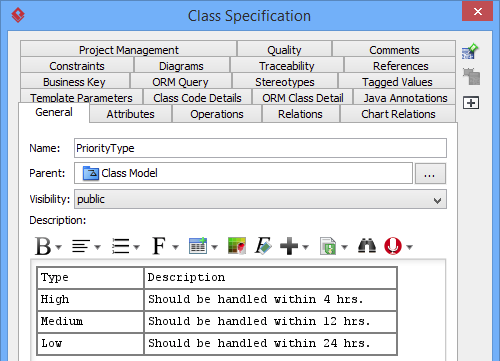The width and height of the screenshot is (500, 361).
Task: Select the Business Key tab
Action: tap(74, 82)
